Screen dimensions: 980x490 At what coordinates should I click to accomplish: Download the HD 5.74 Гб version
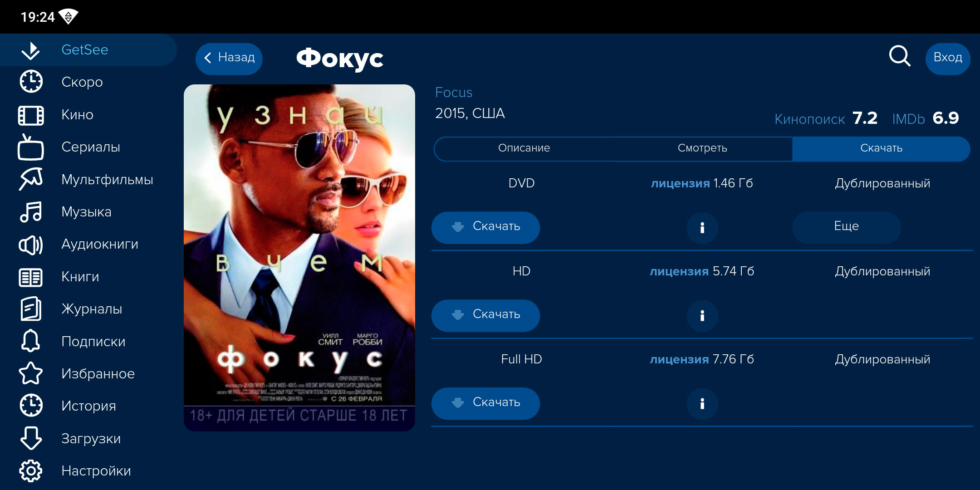click(x=485, y=315)
